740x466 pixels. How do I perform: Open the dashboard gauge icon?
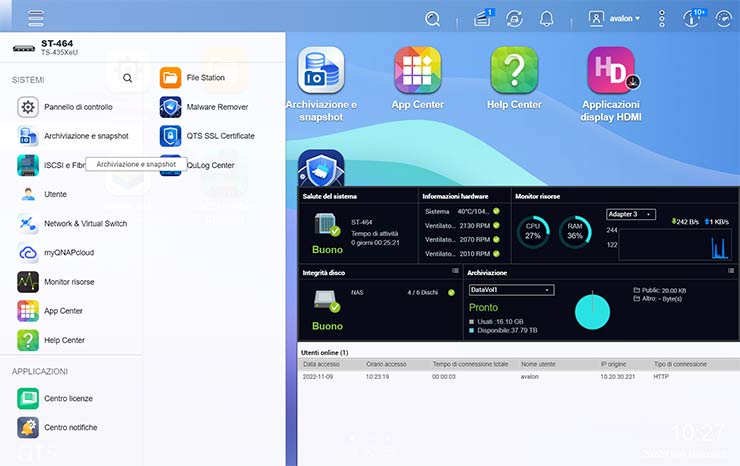724,18
